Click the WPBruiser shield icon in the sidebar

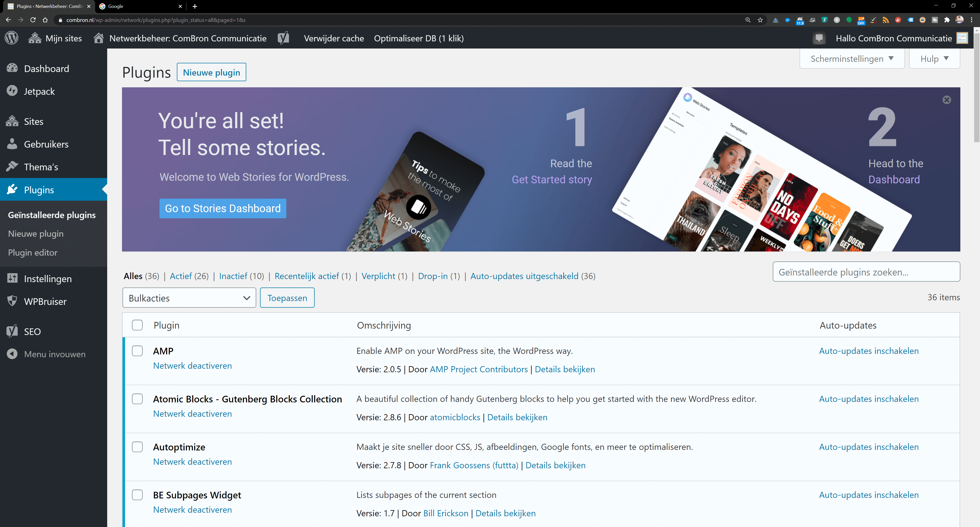pyautogui.click(x=12, y=301)
